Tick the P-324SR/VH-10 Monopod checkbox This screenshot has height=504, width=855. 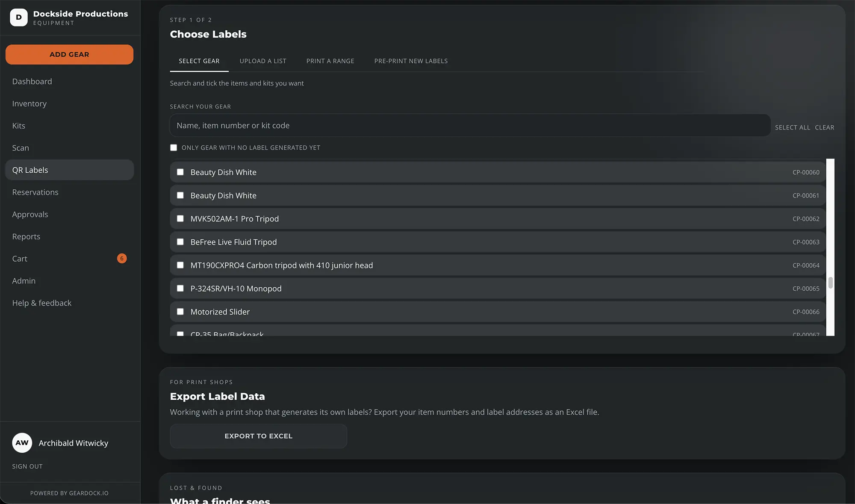(x=180, y=288)
